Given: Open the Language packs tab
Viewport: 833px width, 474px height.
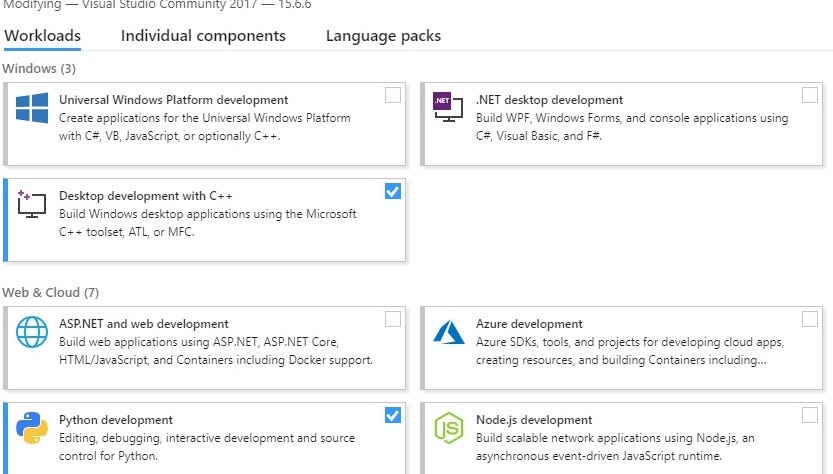Looking at the screenshot, I should 383,36.
